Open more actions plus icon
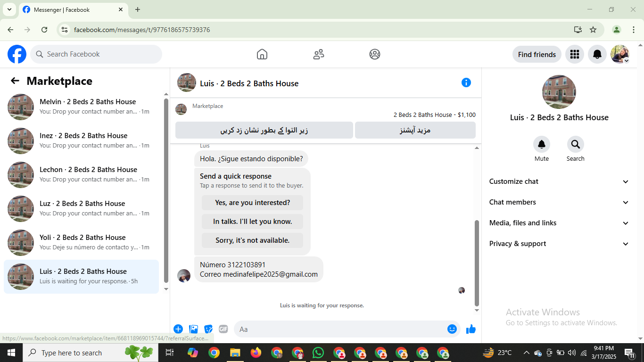This screenshot has width=644, height=362. [x=178, y=329]
